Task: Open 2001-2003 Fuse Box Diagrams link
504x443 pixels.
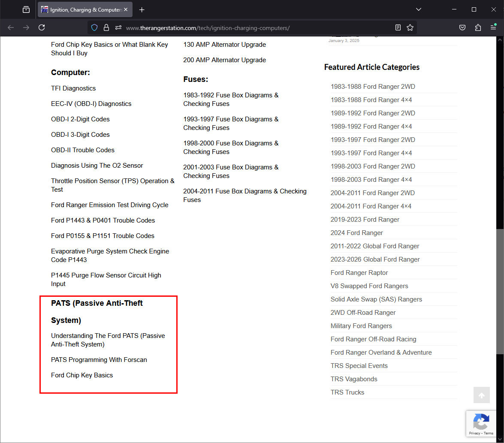Action: tap(231, 172)
